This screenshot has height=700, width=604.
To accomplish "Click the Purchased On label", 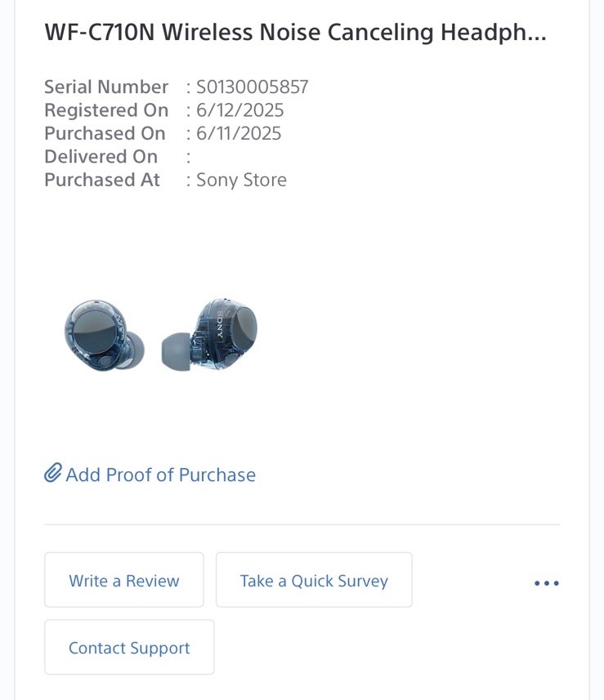I will click(x=105, y=133).
